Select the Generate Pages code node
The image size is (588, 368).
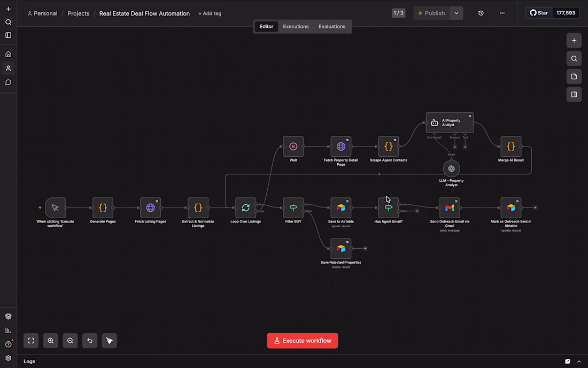pos(103,208)
